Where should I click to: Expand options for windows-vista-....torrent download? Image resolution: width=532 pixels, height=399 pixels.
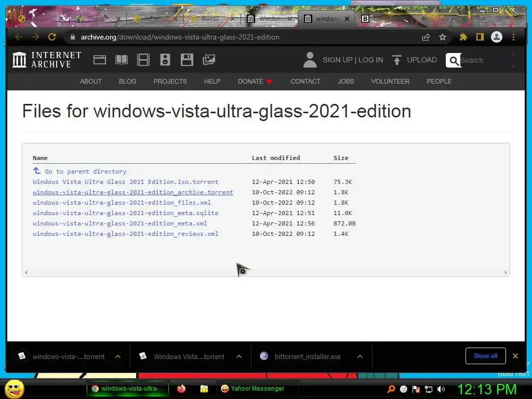click(x=118, y=356)
